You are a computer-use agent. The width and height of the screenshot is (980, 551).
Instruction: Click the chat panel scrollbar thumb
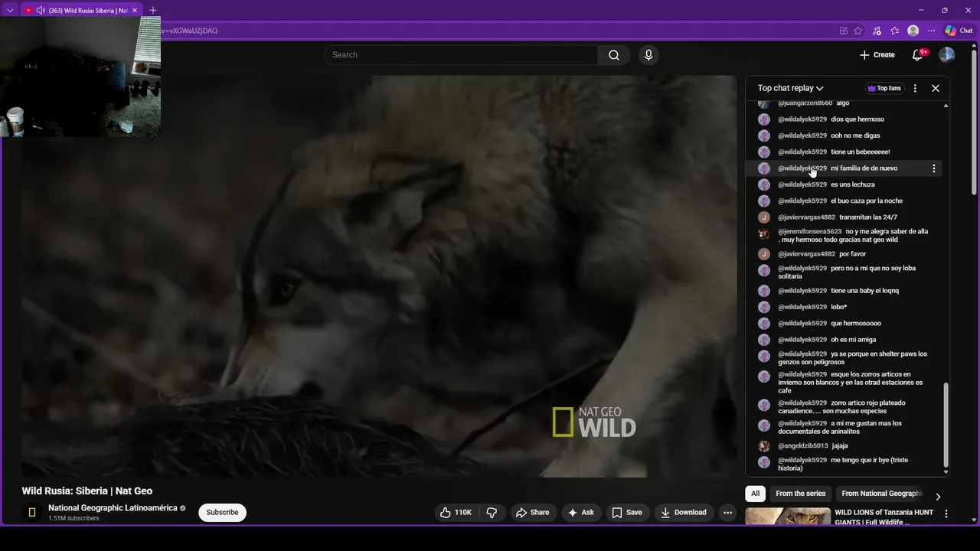click(946, 425)
